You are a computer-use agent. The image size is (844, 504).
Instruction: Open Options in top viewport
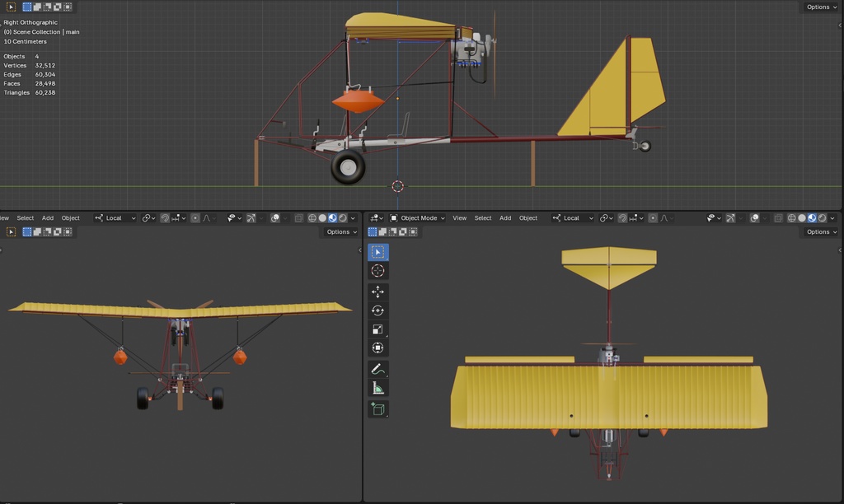[x=822, y=7]
